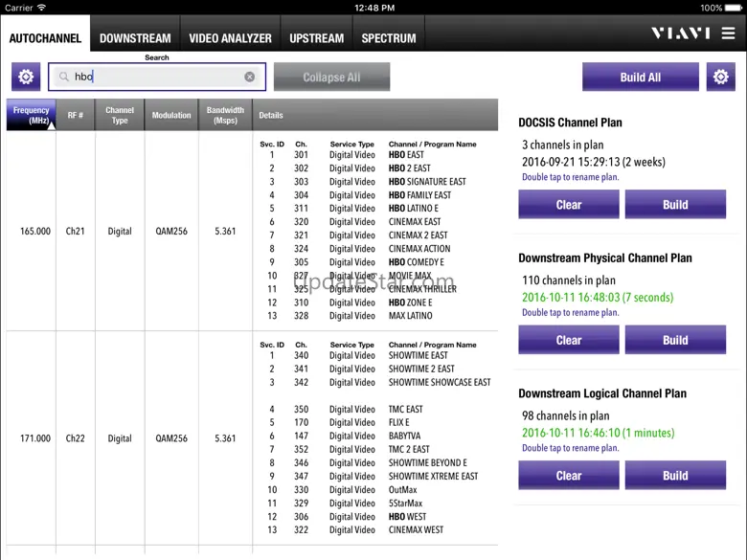Select the SHOWTIME XTREME EAST row
The height and width of the screenshot is (560, 747).
pyautogui.click(x=375, y=476)
